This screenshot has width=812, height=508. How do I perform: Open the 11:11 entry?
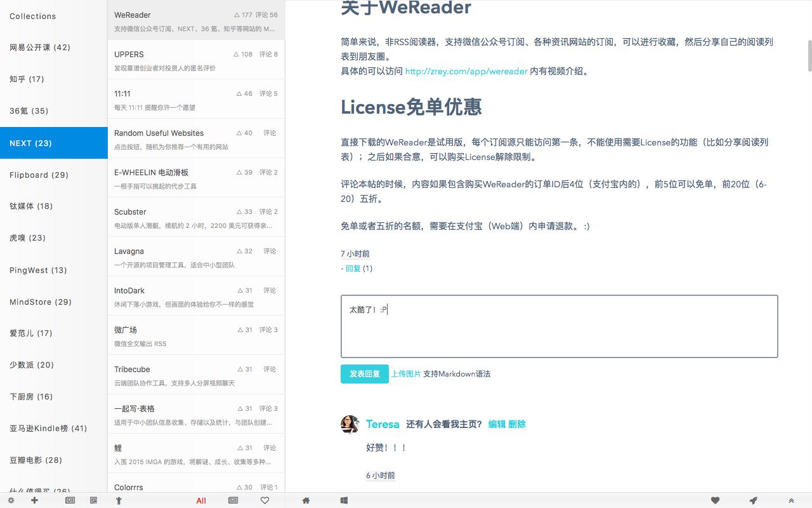tap(196, 100)
